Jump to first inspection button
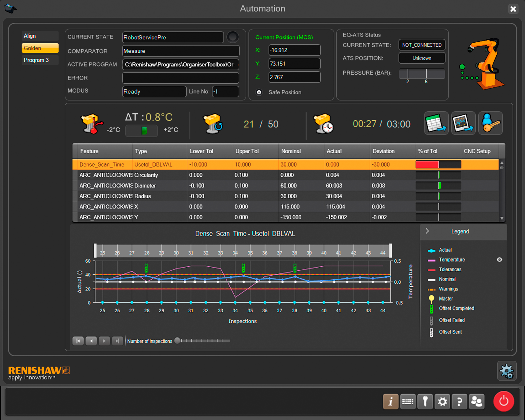The image size is (525, 420). pos(78,341)
